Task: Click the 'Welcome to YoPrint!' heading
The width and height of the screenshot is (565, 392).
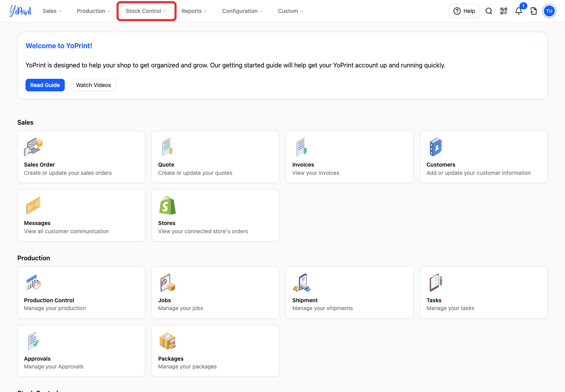Action: [59, 46]
